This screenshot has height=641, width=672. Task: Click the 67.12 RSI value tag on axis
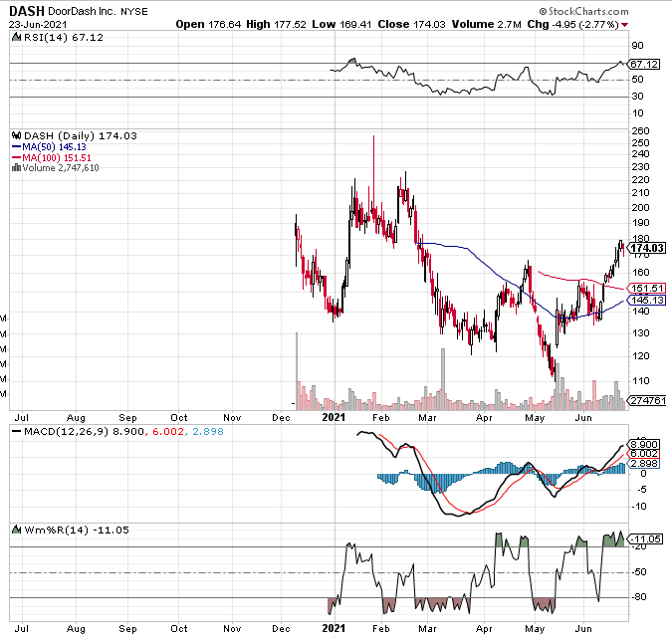click(644, 65)
